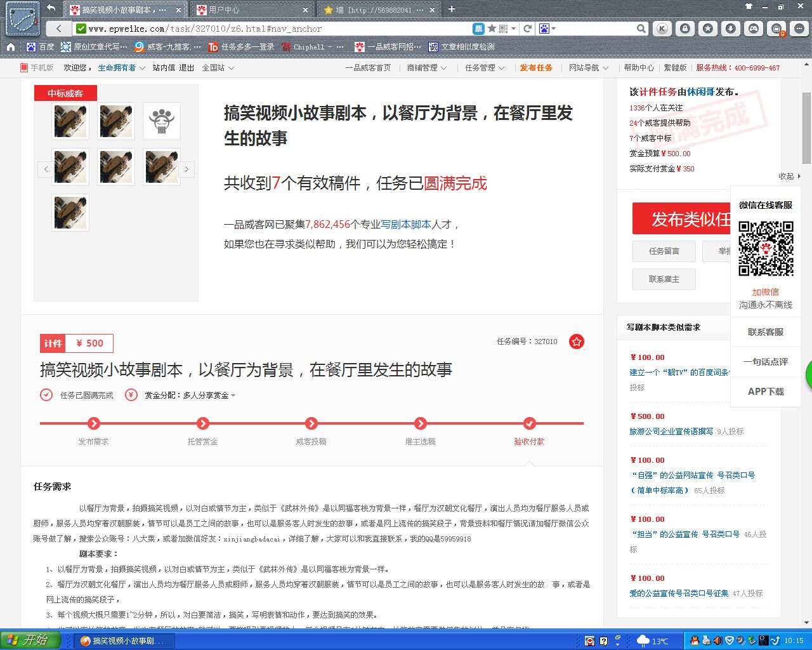The width and height of the screenshot is (812, 650).
Task: Open the QQ penguin icon in system tray
Action: [x=695, y=640]
